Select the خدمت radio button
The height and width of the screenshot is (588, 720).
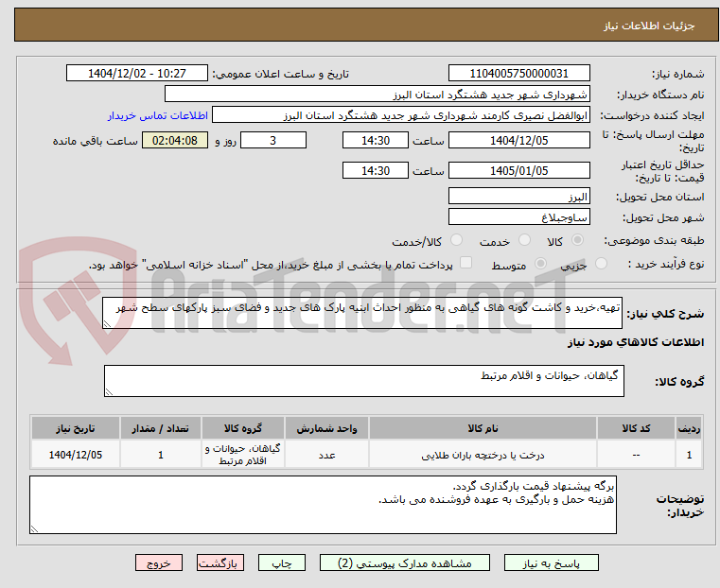pyautogui.click(x=524, y=240)
